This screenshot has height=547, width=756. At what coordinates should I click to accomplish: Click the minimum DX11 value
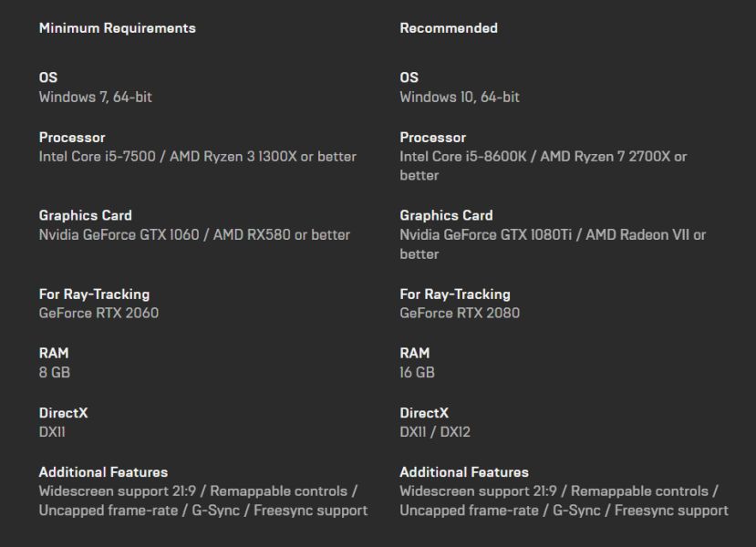(x=52, y=432)
